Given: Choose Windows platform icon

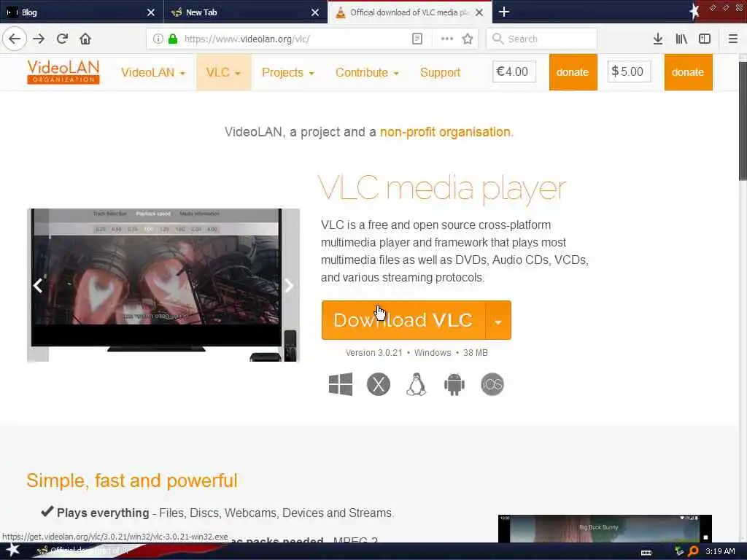Looking at the screenshot, I should (341, 384).
